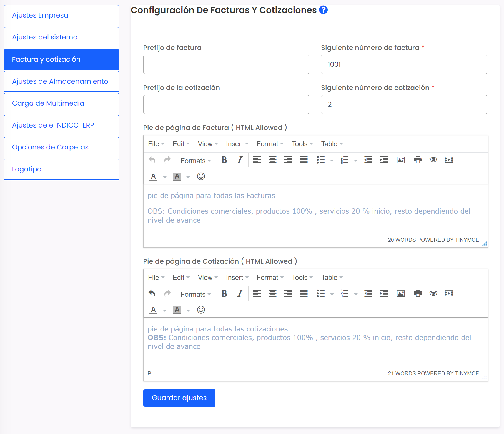Click the bullet list icon in the quotation editor
The width and height of the screenshot is (504, 434).
coord(321,293)
